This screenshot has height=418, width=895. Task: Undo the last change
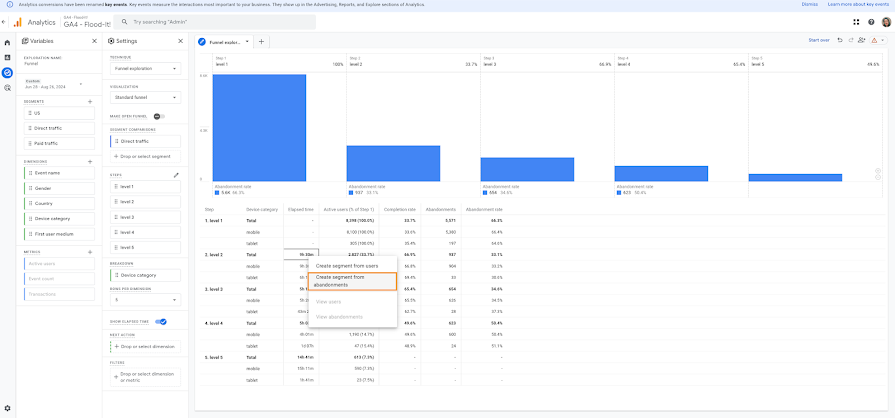pos(840,40)
